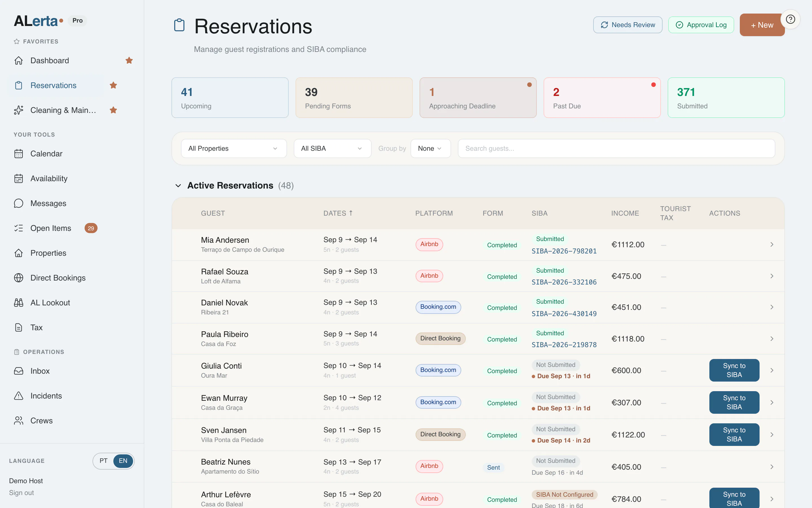Switch language to PT

[103, 461]
